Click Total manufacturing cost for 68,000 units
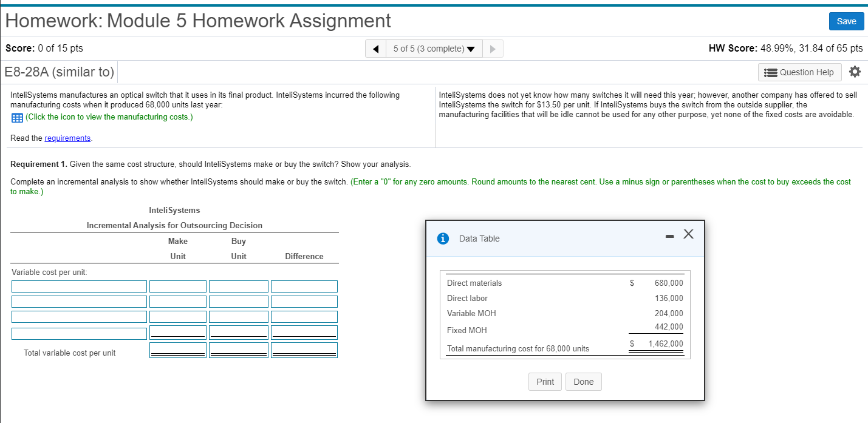The image size is (868, 423). tap(518, 348)
